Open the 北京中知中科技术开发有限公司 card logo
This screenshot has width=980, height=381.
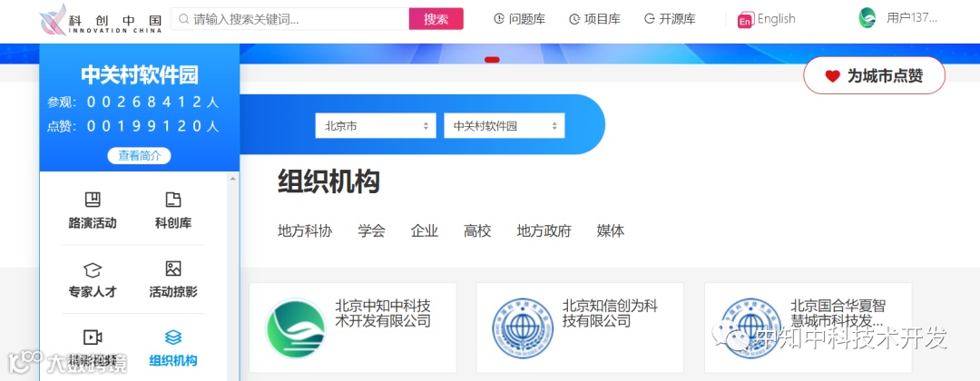click(296, 328)
